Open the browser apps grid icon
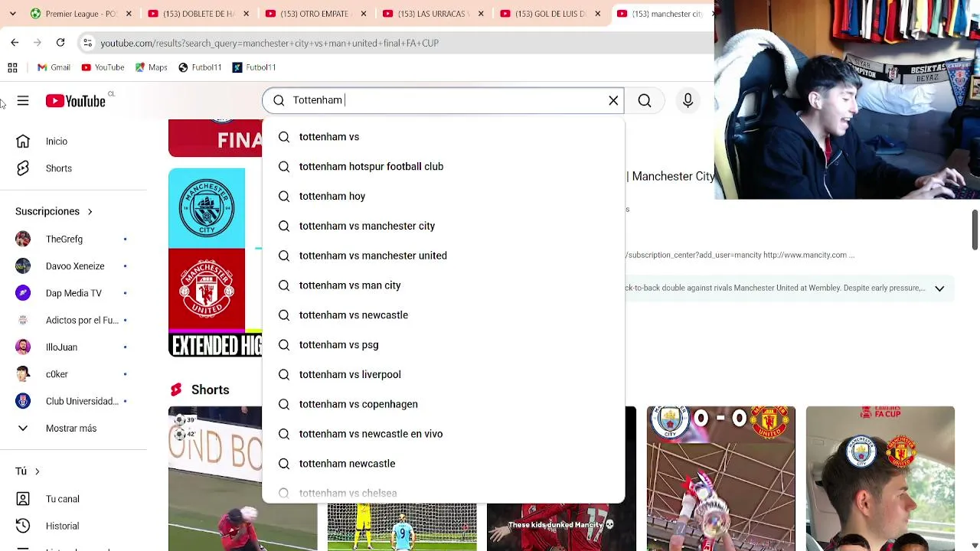The width and height of the screenshot is (980, 551). [x=12, y=67]
